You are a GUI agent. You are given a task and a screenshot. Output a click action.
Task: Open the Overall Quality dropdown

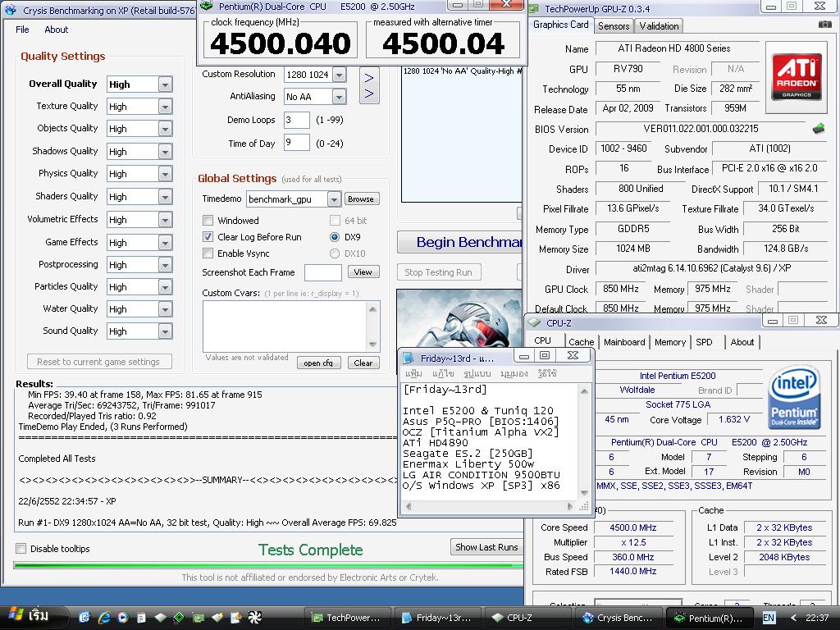coord(165,84)
